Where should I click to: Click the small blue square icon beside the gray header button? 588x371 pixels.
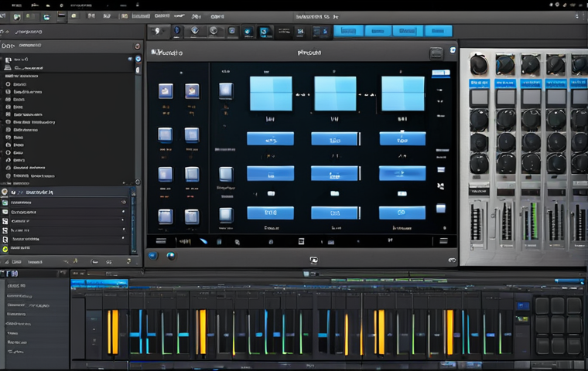pos(453,50)
